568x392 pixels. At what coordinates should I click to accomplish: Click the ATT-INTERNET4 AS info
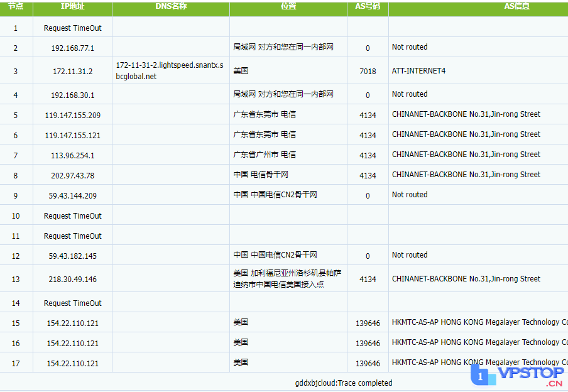tap(418, 70)
